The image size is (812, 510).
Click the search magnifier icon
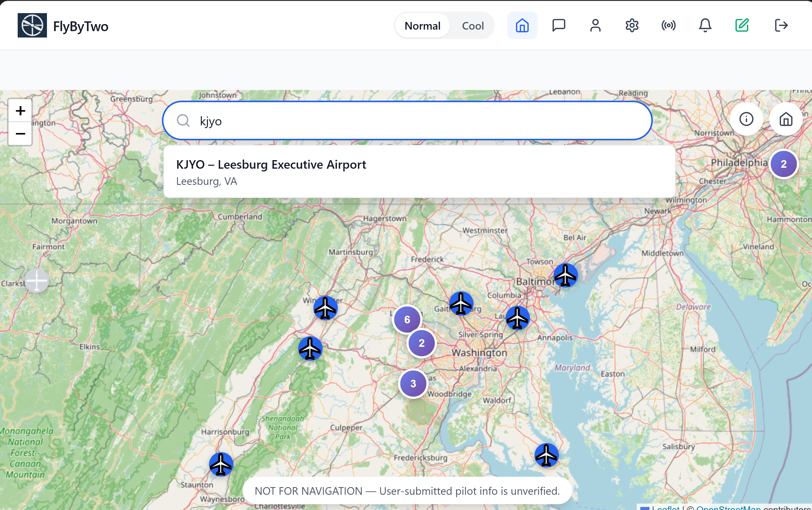[183, 120]
